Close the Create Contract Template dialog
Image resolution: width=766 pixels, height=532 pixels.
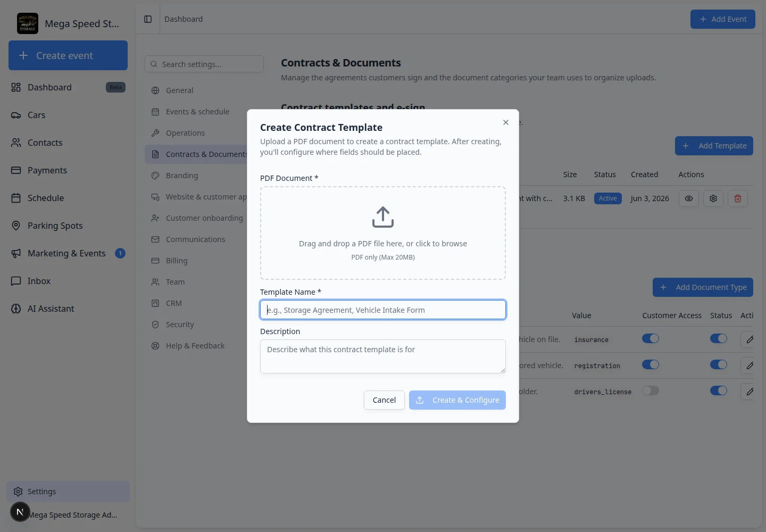506,122
